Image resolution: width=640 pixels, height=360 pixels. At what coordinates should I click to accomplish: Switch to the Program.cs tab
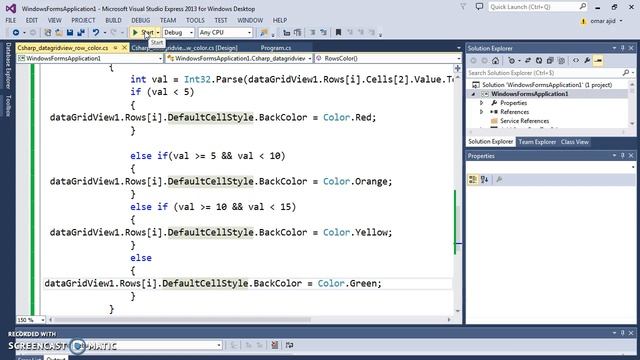(276, 48)
